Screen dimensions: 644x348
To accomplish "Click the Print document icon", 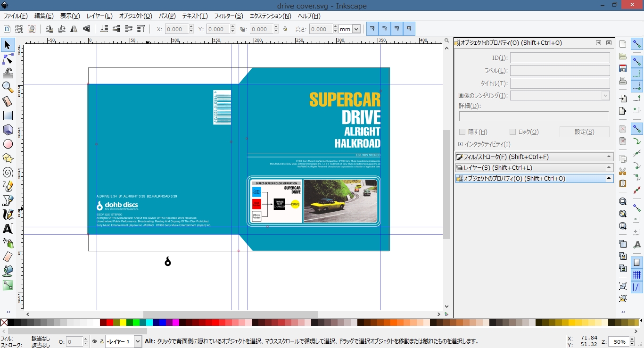I will 623,81.
